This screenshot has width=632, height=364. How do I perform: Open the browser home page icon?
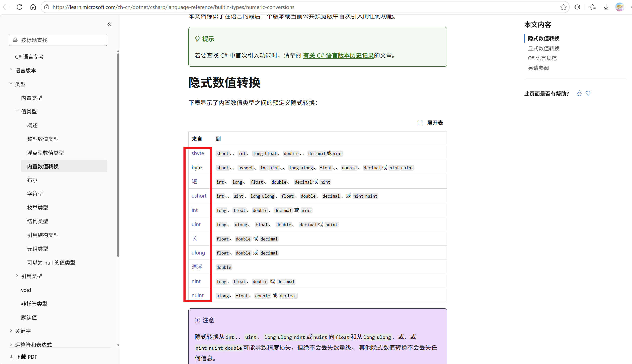(x=33, y=7)
